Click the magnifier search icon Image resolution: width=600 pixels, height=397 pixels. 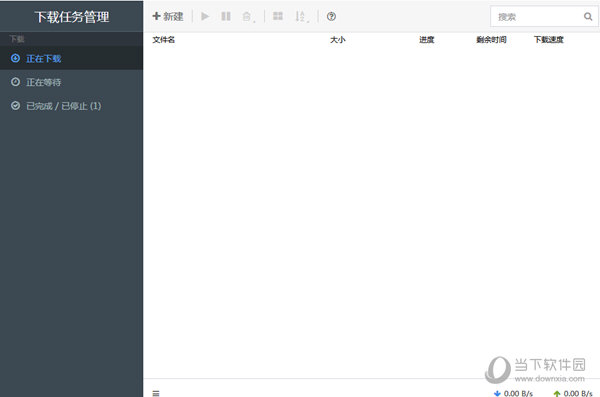pos(588,16)
